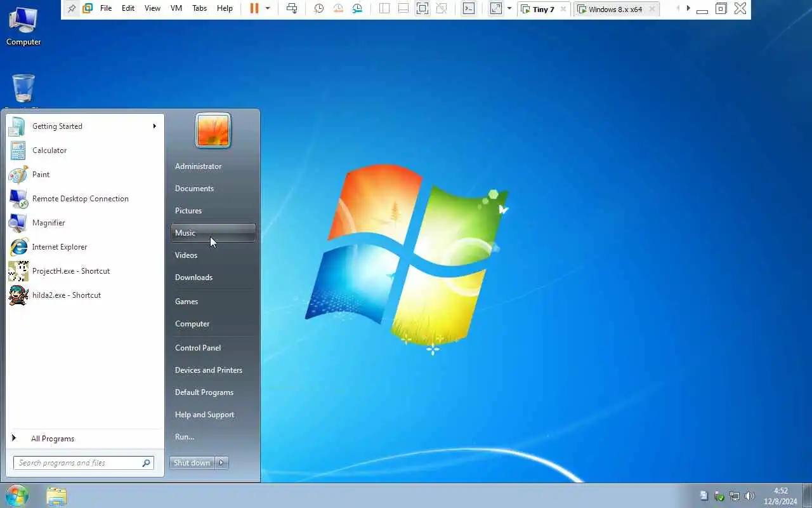The width and height of the screenshot is (812, 508).
Task: Click the Search programs and files box
Action: point(84,463)
